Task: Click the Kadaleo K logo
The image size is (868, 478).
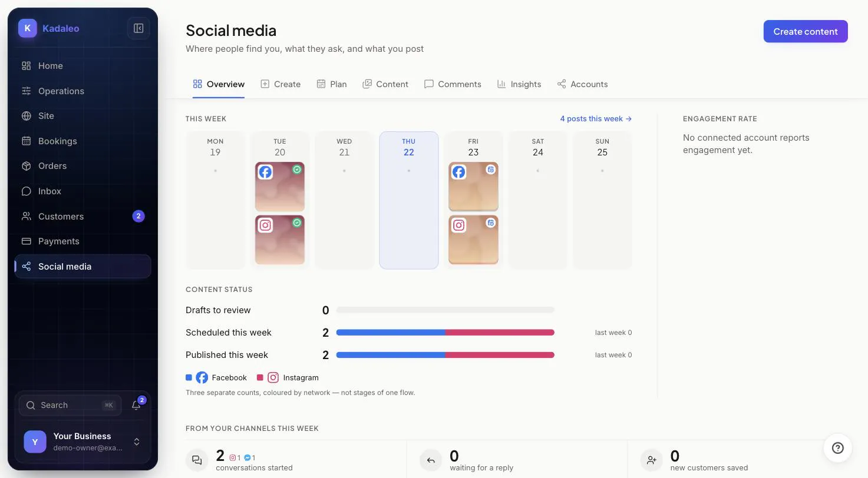Action: (x=28, y=28)
